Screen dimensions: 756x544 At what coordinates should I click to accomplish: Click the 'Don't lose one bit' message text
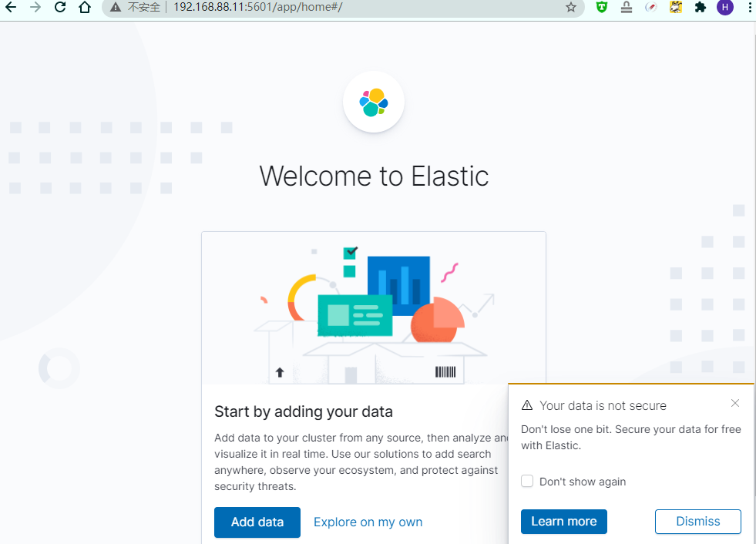(x=630, y=438)
